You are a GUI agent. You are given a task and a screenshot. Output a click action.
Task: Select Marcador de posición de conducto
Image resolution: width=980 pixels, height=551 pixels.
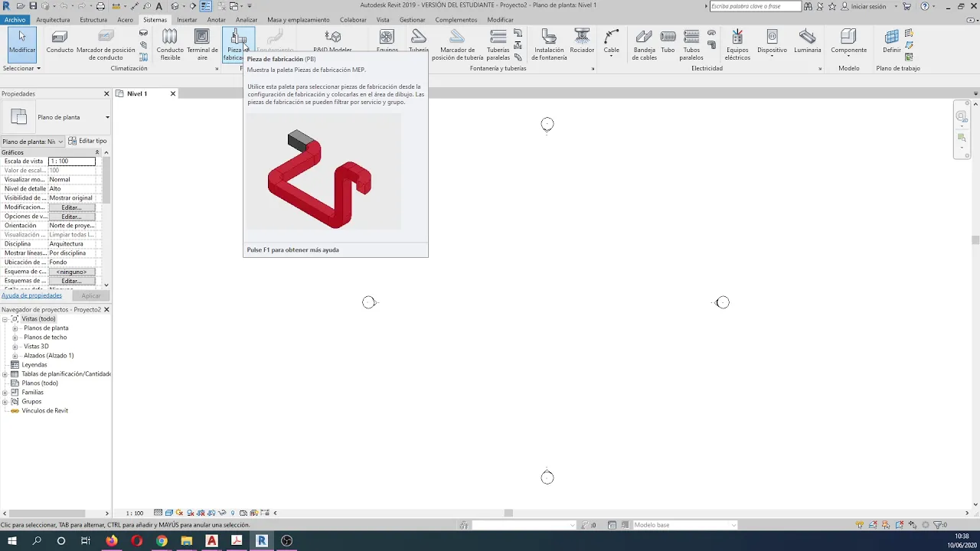pyautogui.click(x=106, y=45)
